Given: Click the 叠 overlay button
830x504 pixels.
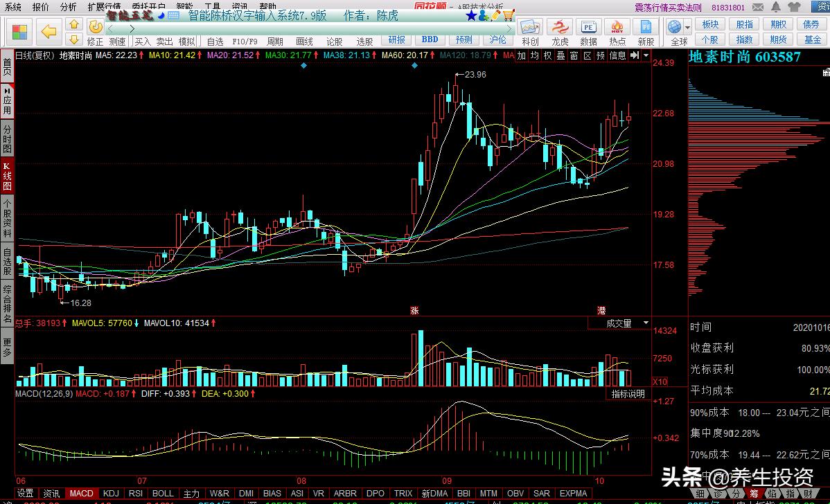Looking at the screenshot, I should pyautogui.click(x=561, y=55).
